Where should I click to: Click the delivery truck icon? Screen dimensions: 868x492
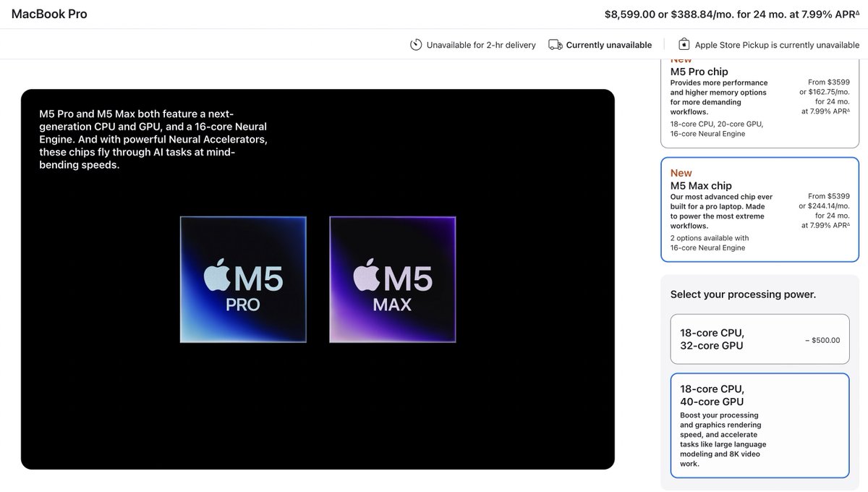556,45
